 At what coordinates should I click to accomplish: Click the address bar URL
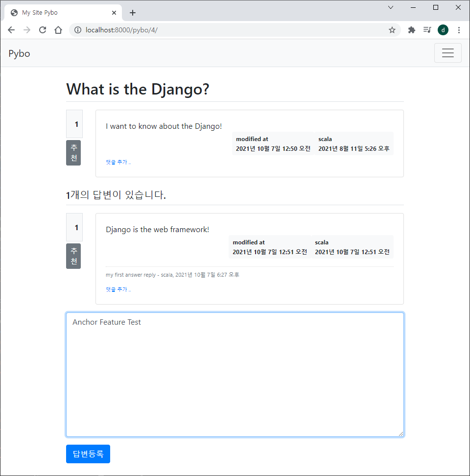tap(121, 30)
